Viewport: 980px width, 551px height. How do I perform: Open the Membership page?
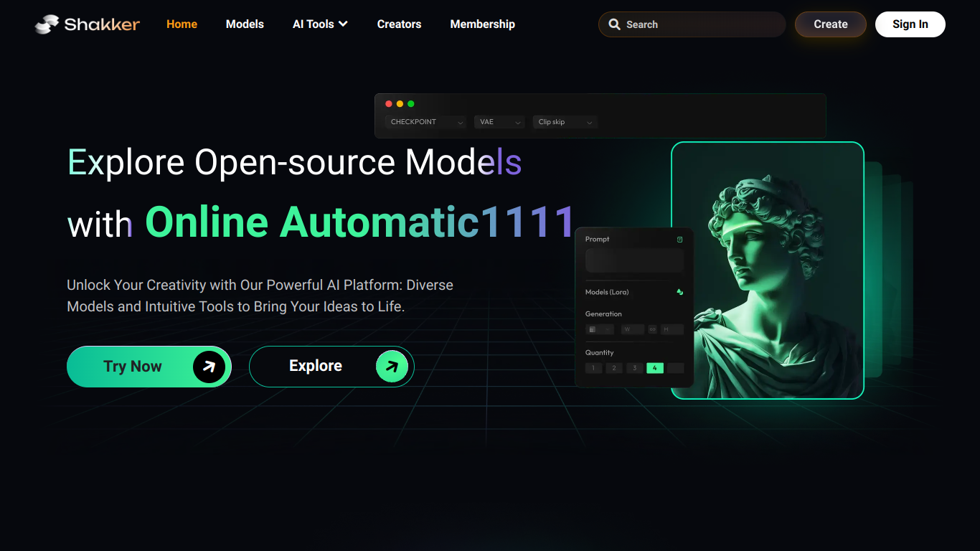[482, 24]
